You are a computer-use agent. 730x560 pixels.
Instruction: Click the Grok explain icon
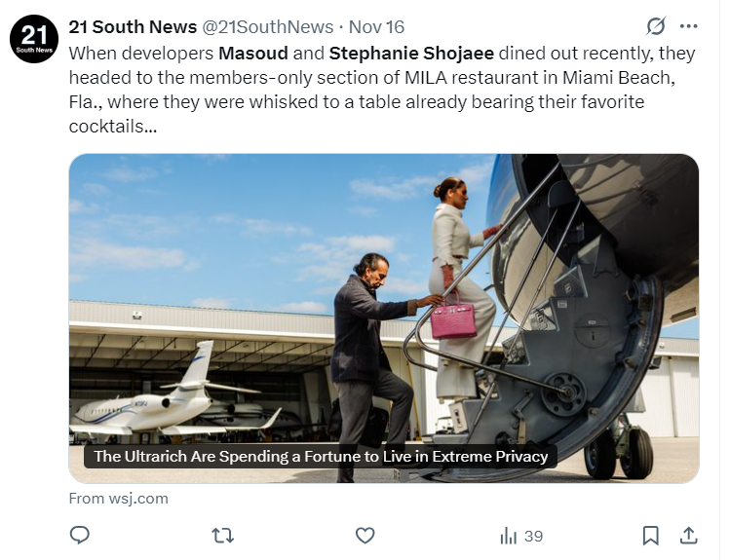point(656,26)
